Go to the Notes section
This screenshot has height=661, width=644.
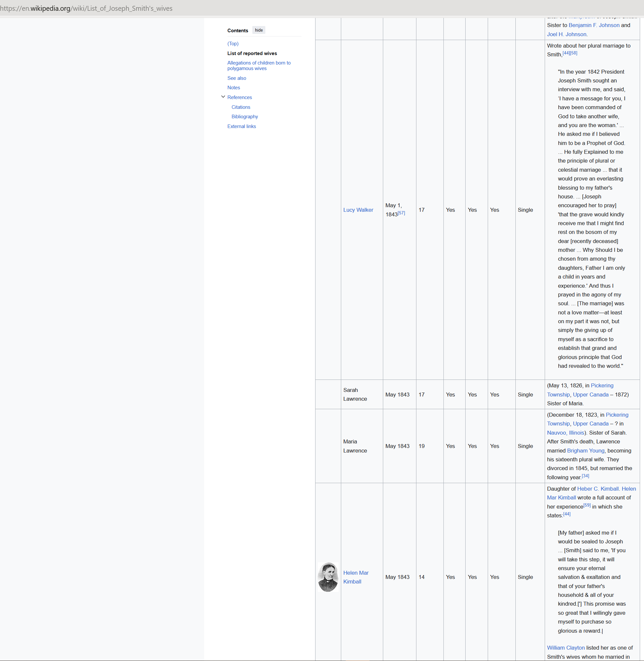pos(233,88)
